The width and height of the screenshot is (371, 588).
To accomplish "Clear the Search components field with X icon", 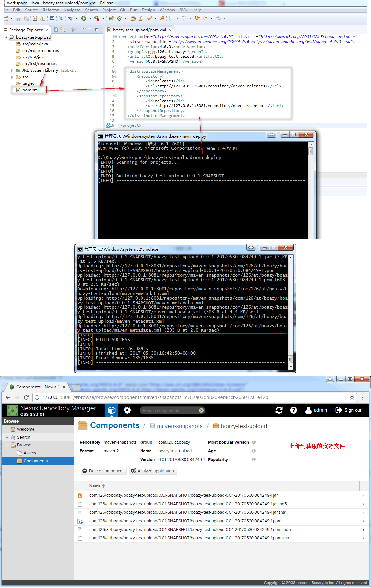I will pos(201,410).
